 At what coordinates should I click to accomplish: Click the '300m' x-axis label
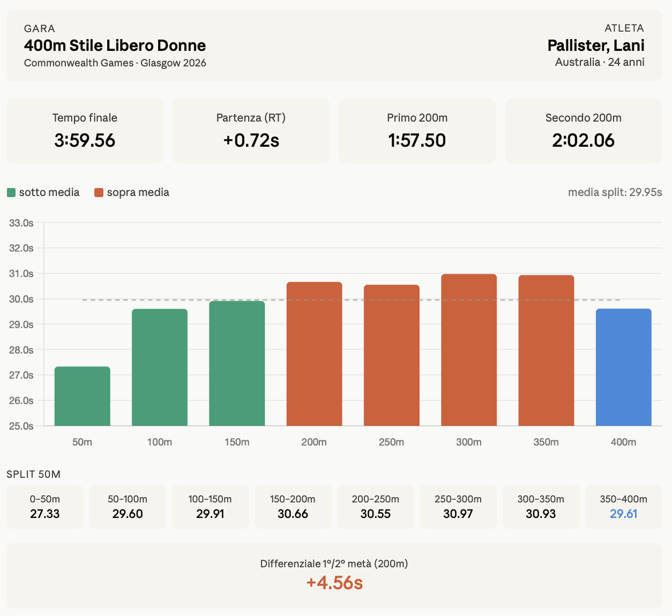click(469, 442)
